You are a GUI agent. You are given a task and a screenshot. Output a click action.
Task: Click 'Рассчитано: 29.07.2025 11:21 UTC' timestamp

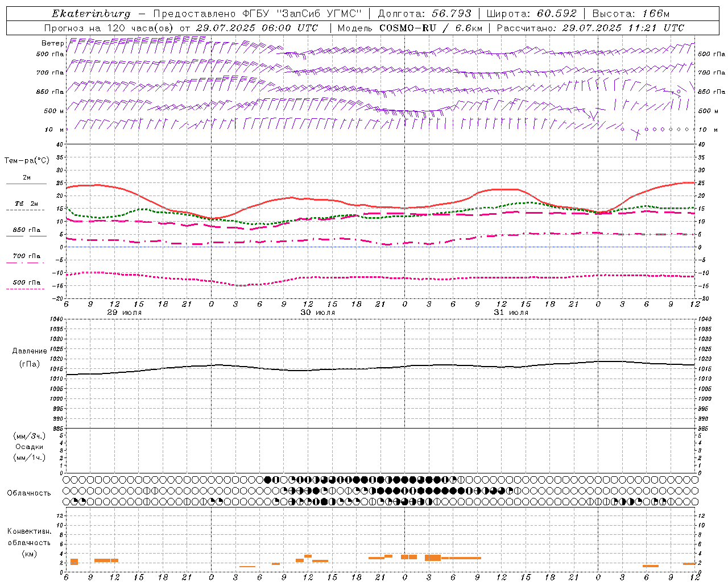[x=590, y=28]
